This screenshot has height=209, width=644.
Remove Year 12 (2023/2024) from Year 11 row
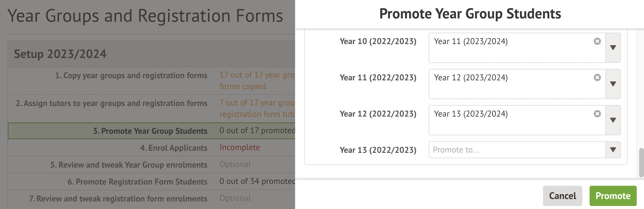pos(597,78)
